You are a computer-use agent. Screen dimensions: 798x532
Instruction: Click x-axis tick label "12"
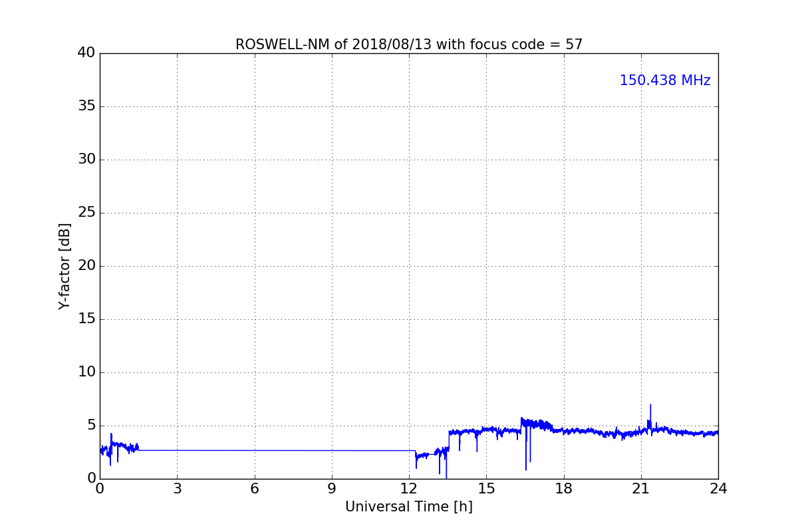pos(409,489)
